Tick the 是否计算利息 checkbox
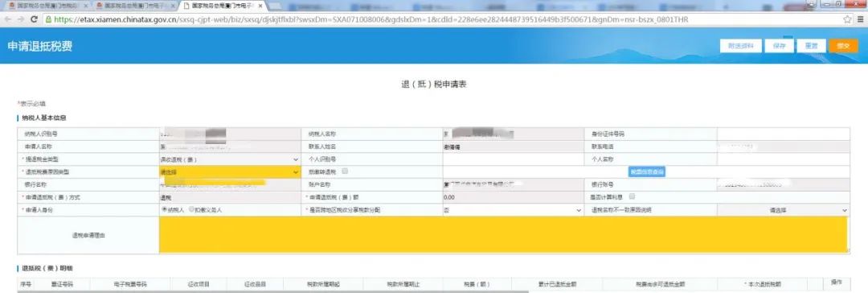This screenshot has height=293, width=868. pyautogui.click(x=632, y=196)
